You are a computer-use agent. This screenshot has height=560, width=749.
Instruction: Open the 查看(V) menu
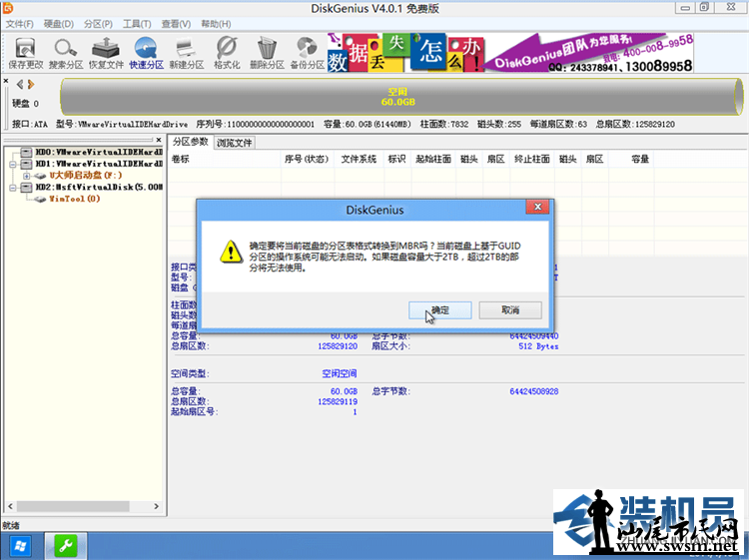[176, 24]
